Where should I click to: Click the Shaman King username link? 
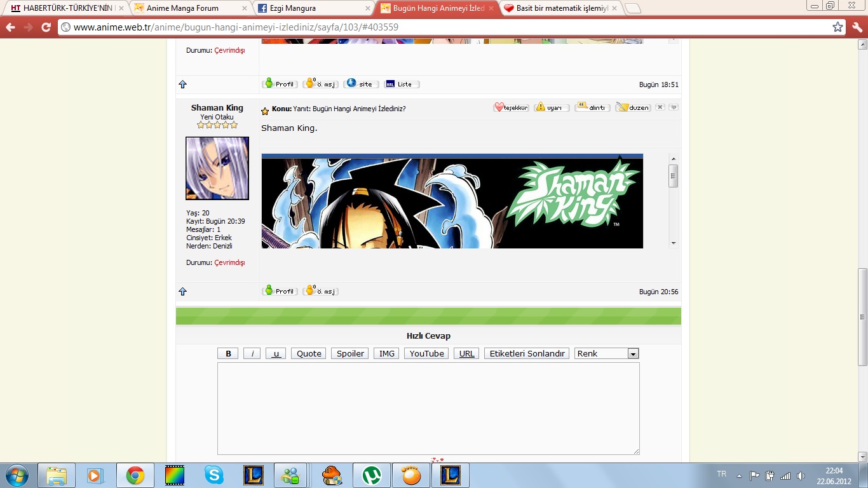tap(217, 107)
